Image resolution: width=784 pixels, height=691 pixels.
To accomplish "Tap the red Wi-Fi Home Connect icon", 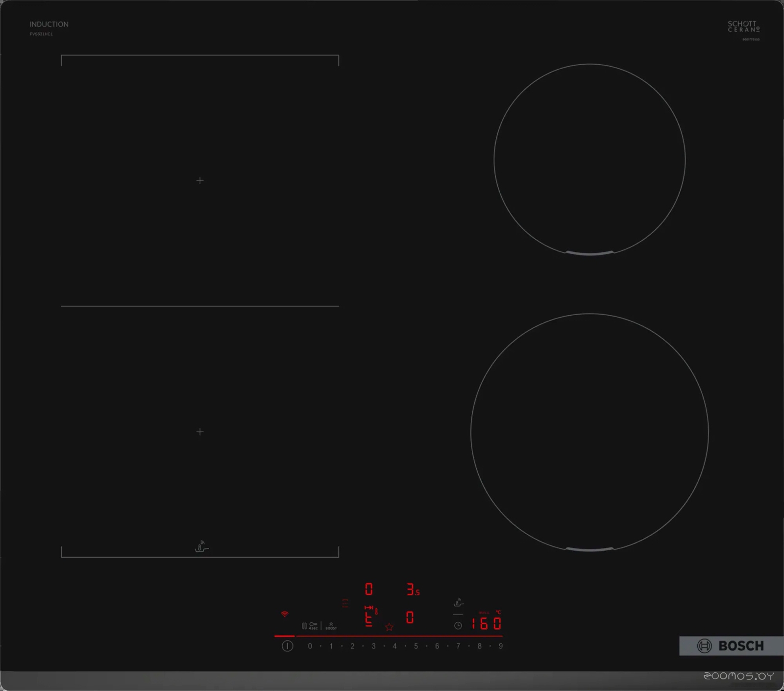I will coord(285,614).
